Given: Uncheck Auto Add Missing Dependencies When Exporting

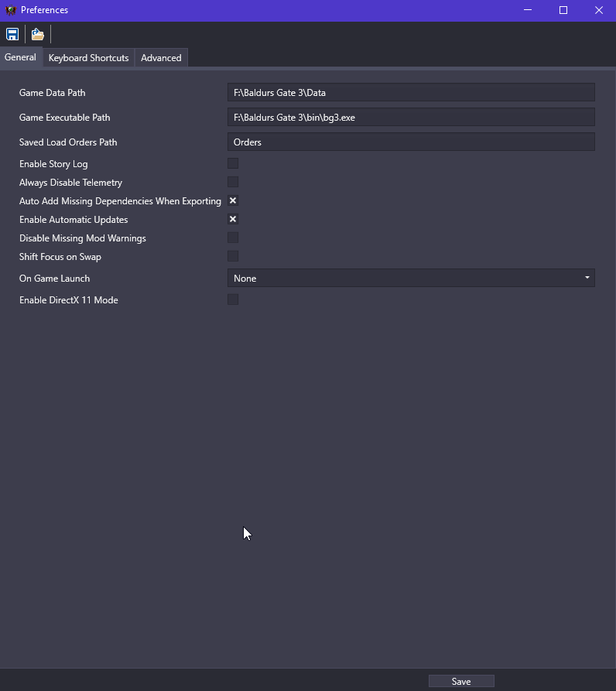Looking at the screenshot, I should point(233,200).
